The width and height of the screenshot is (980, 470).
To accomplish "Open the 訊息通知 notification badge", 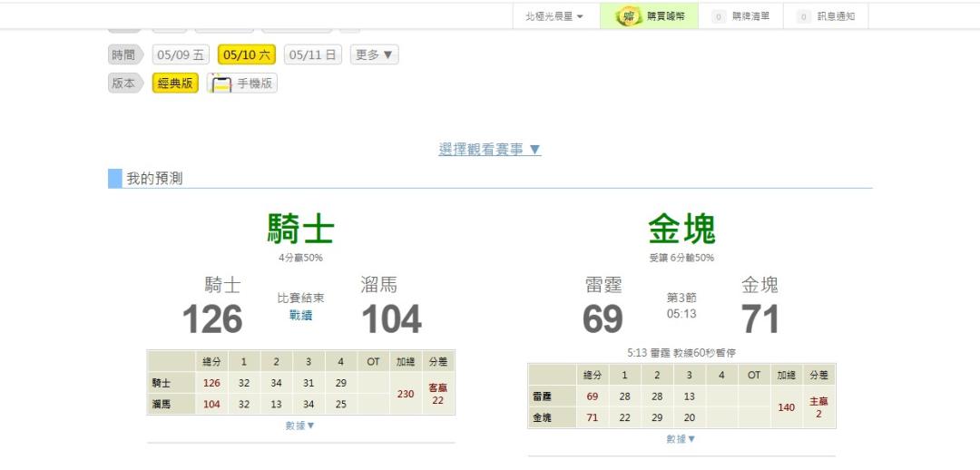I will pyautogui.click(x=804, y=16).
